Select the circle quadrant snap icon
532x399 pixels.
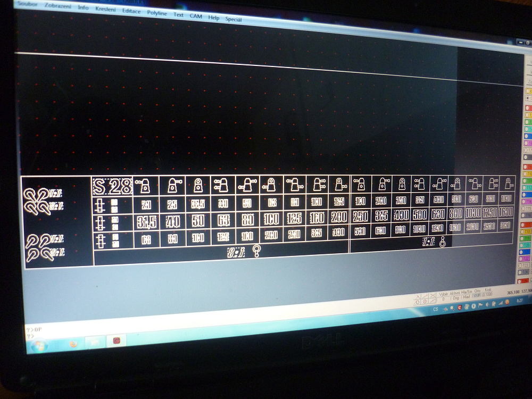(418, 302)
